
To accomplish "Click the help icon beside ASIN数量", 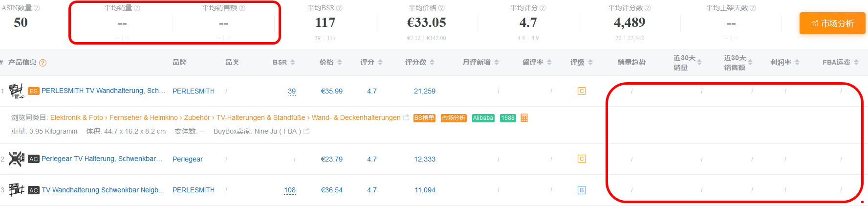I will point(37,8).
